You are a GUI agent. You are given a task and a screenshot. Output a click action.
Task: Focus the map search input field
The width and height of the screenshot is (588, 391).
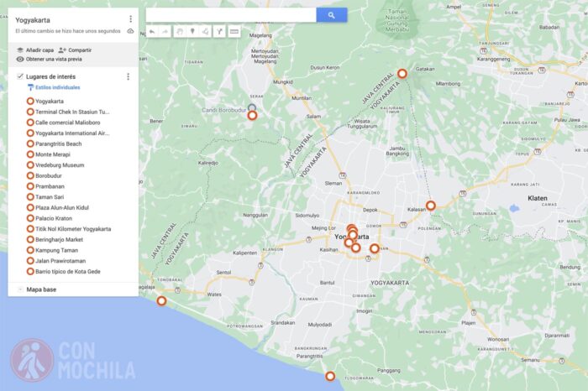[x=231, y=15]
